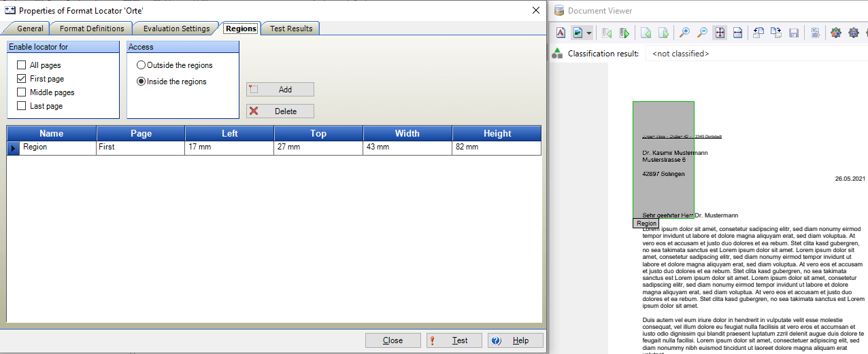Rotate the page right
The width and height of the screenshot is (868, 354).
776,33
